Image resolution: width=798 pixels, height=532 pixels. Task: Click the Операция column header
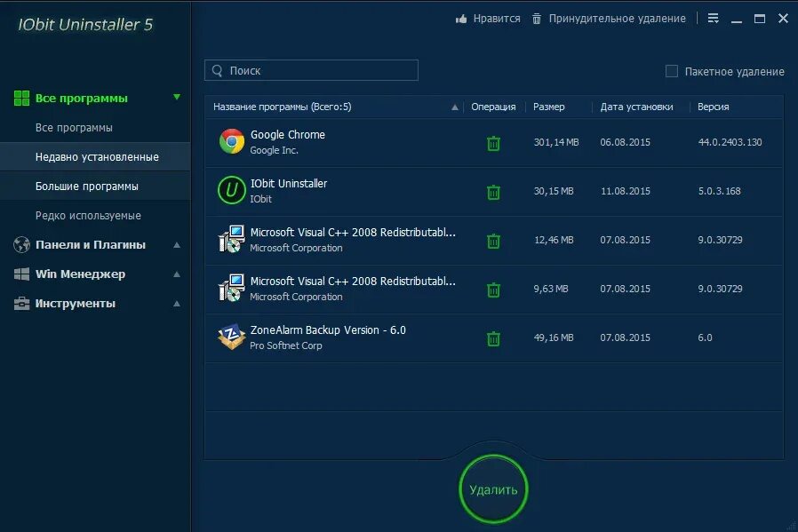tap(493, 107)
